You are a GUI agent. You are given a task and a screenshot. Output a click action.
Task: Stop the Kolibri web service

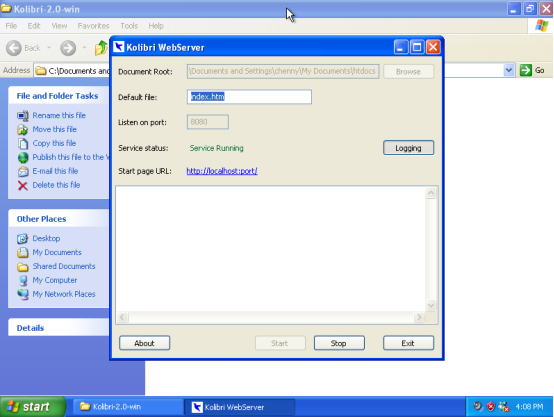coord(339,343)
